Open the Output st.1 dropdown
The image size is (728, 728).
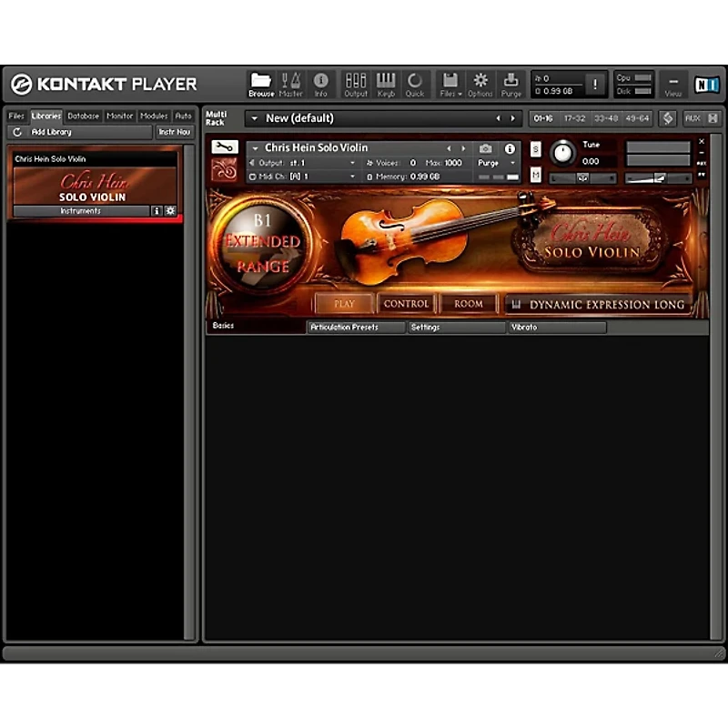tap(302, 163)
